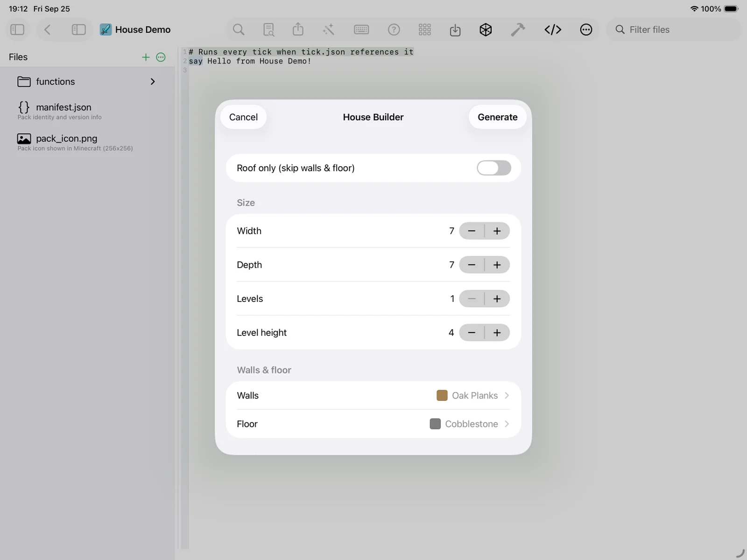This screenshot has width=747, height=560.
Task: Show the keyboard icon panel
Action: tap(361, 29)
